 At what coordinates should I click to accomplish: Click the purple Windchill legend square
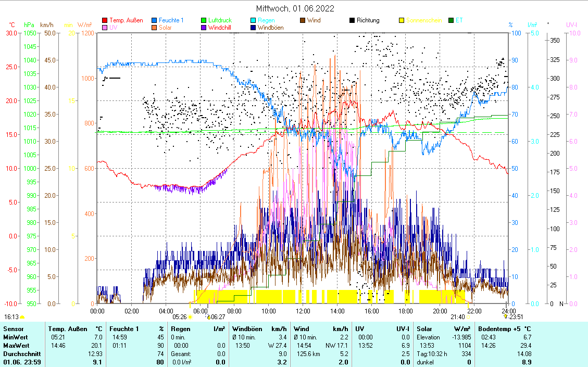coord(204,28)
